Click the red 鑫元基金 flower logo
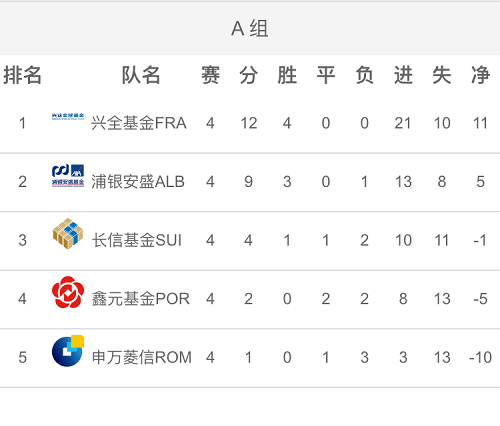Image resolution: width=500 pixels, height=426 pixels. pyautogui.click(x=68, y=292)
